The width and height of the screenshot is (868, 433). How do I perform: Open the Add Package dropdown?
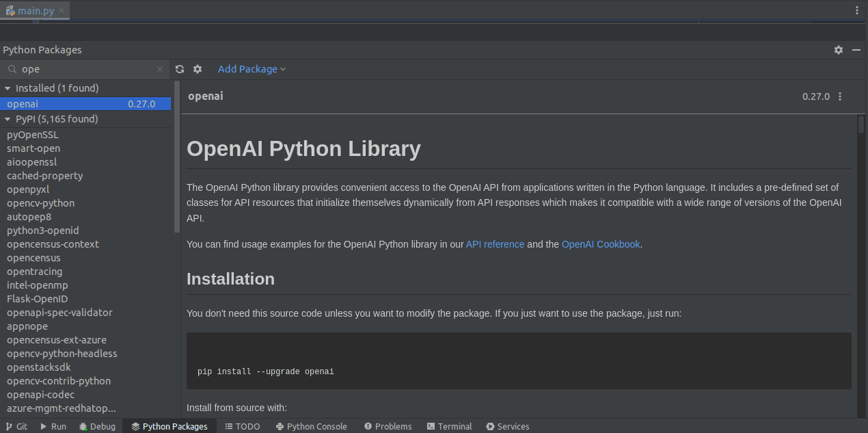[x=252, y=69]
